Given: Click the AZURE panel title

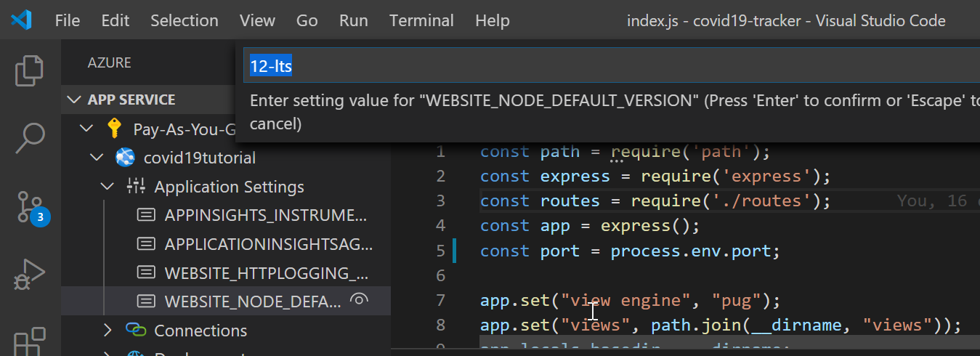Looking at the screenshot, I should pyautogui.click(x=110, y=63).
